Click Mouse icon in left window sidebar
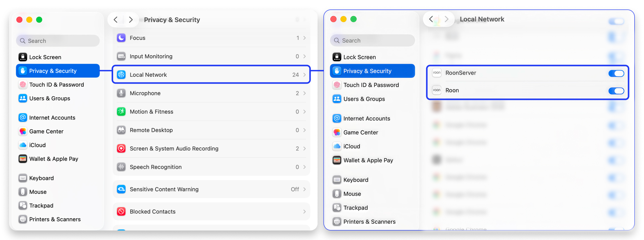The height and width of the screenshot is (240, 644). [23, 192]
